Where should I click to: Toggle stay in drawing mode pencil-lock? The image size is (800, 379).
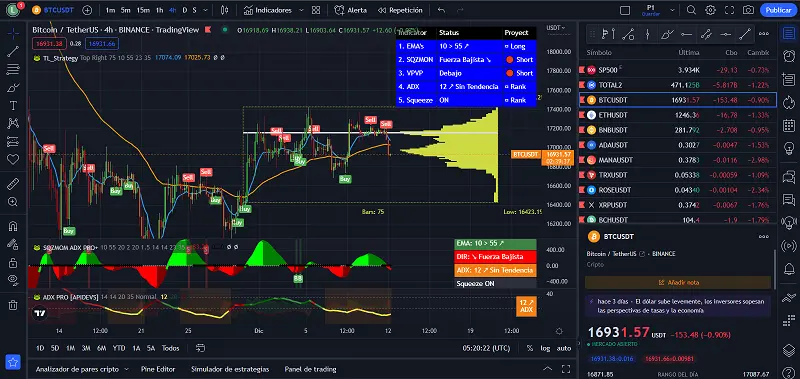(13, 244)
